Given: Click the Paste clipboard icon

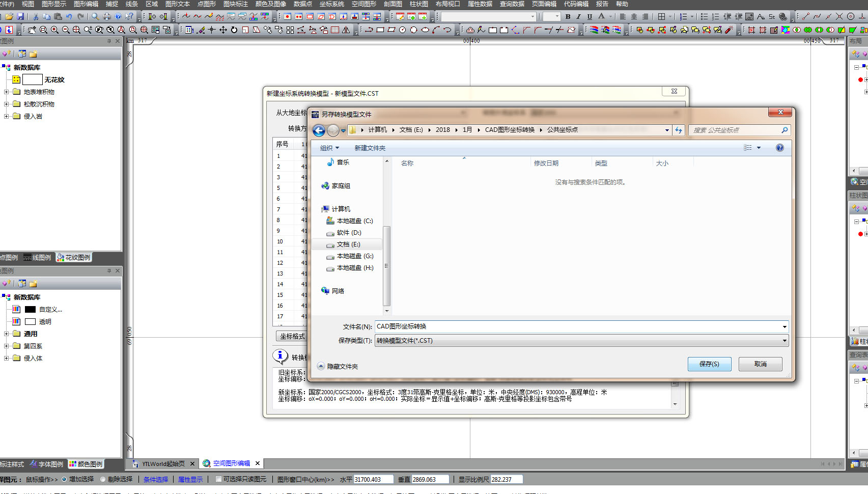Looking at the screenshot, I should tap(58, 17).
